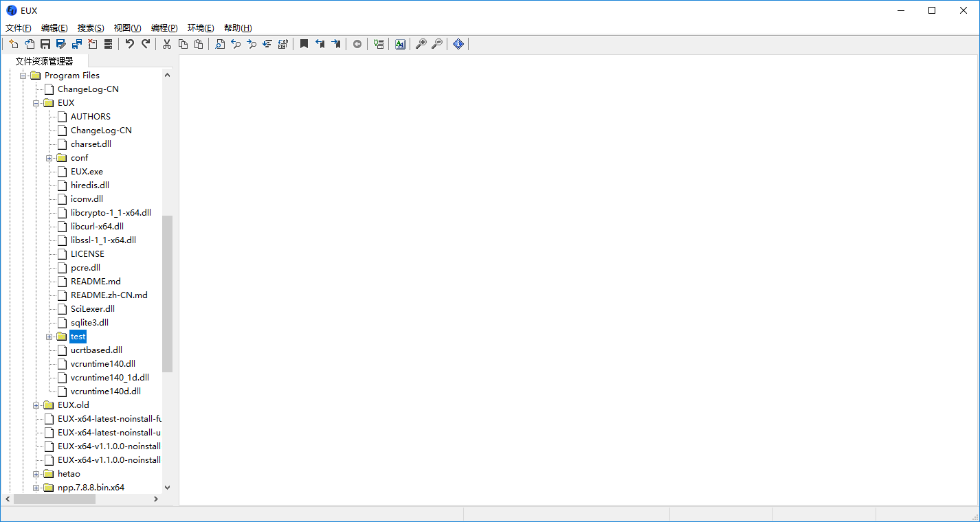Viewport: 980px width, 522px height.
Task: Select libssl-1_1-x64.dll file
Action: click(103, 240)
